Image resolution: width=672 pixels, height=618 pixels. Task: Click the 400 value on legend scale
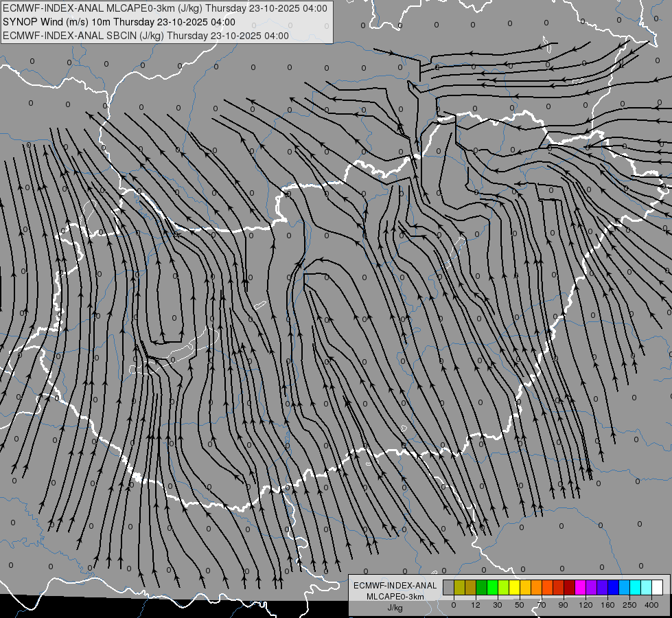pos(651,605)
